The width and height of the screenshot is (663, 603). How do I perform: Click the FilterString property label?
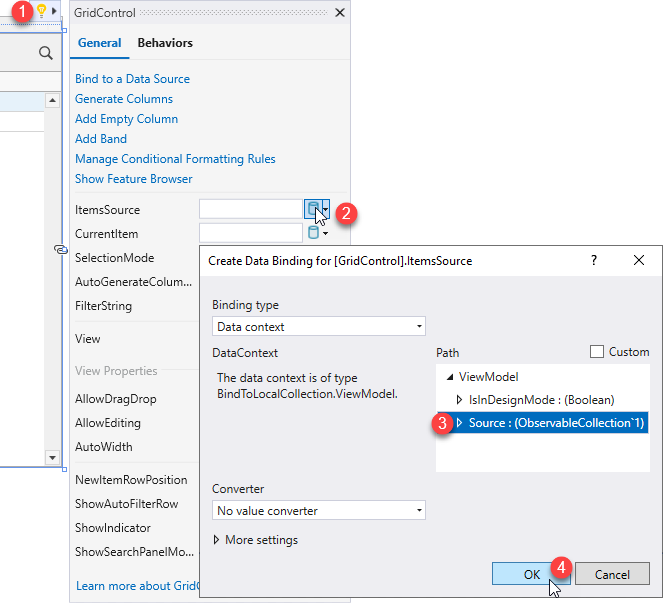pyautogui.click(x=103, y=306)
